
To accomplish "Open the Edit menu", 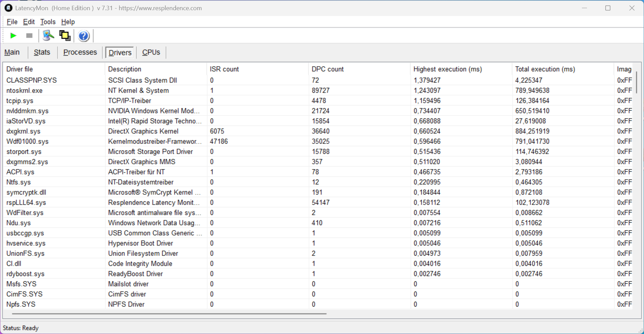I will tap(29, 22).
